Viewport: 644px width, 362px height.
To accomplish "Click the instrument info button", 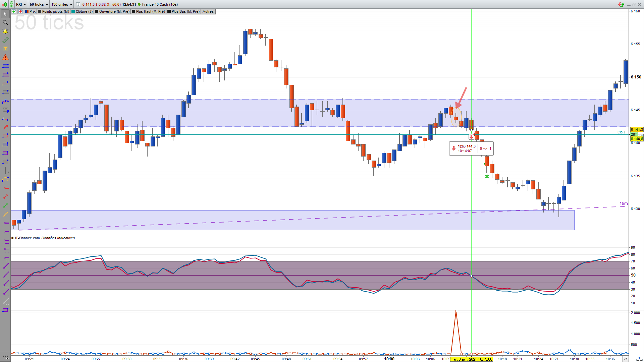I will (78, 4).
